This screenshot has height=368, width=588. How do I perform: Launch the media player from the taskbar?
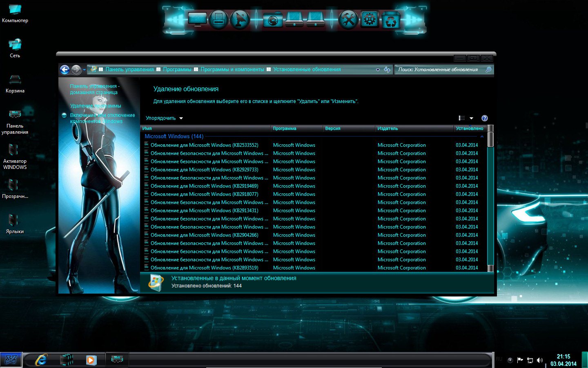91,360
